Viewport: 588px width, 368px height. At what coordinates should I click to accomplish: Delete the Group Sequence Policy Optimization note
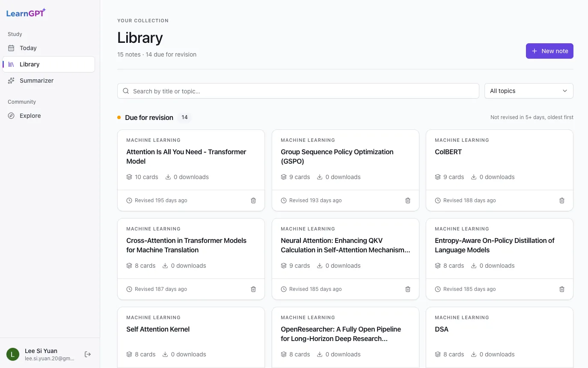click(x=408, y=200)
